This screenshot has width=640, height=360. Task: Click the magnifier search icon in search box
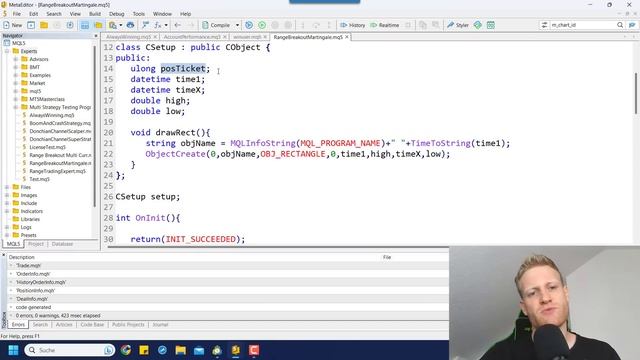click(x=620, y=25)
